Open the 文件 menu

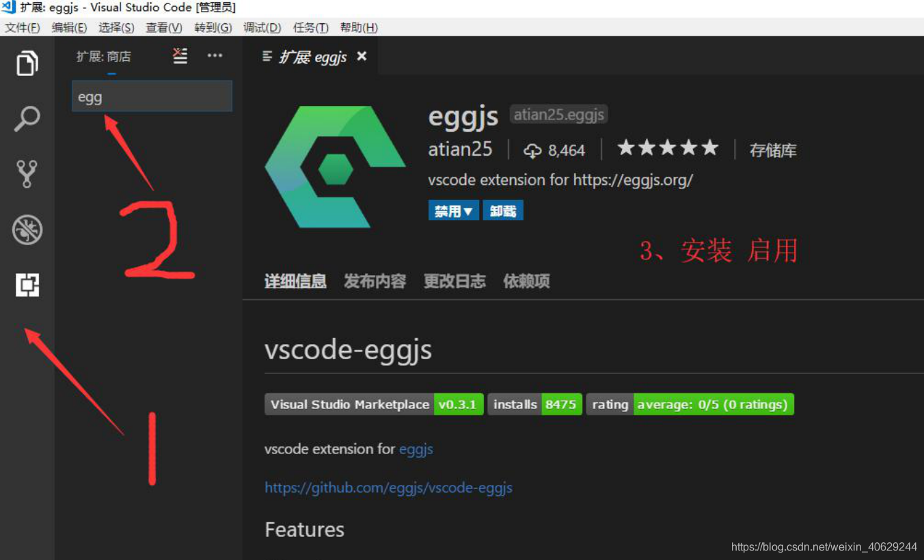23,27
